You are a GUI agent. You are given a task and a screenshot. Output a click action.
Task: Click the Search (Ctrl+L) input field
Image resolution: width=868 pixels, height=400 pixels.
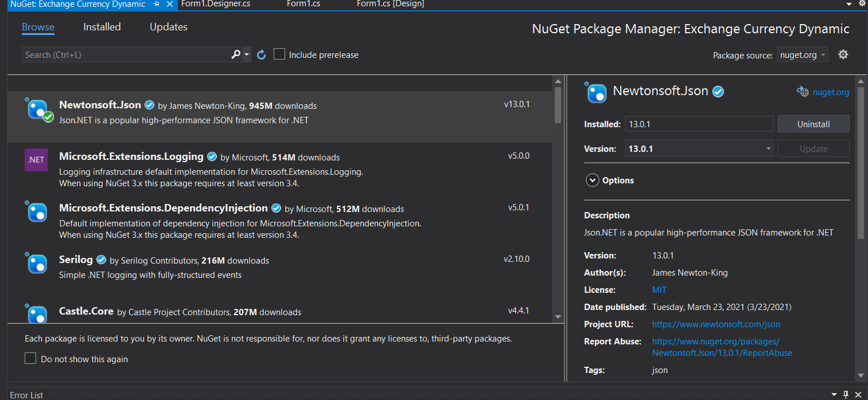pos(126,54)
